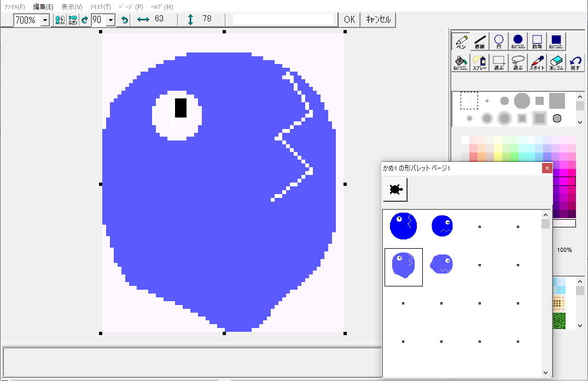Select the 消しゴム eraser tool

[556, 62]
